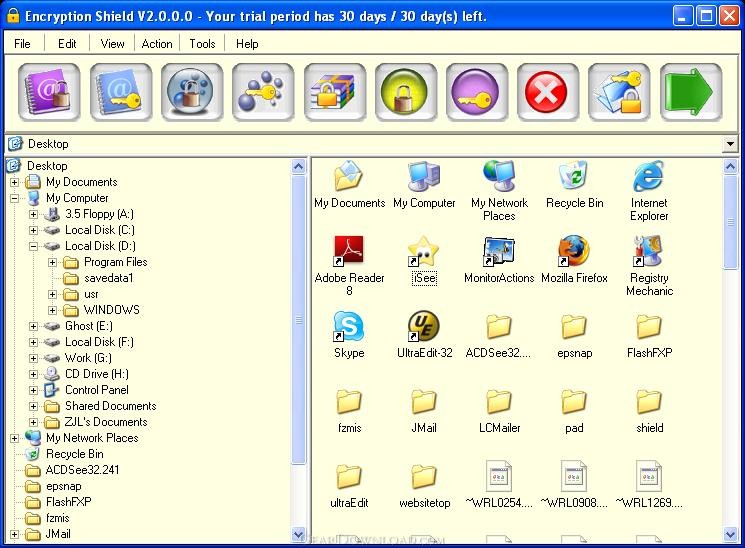Click the red X toolbar button
Viewport: 745px width, 548px height.
click(548, 92)
